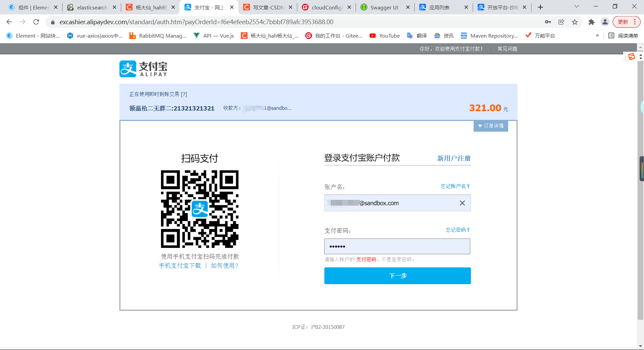Click the padlock site info icon
The image size is (644, 350).
pos(53,22)
